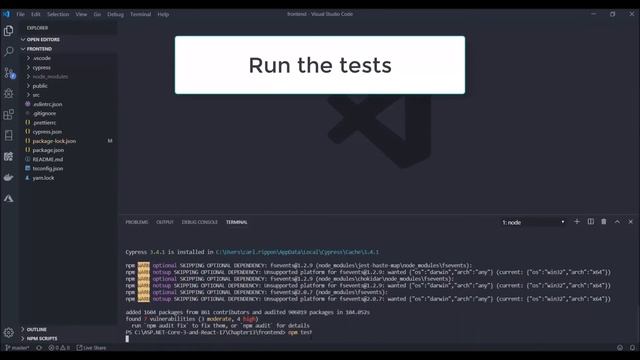
Task: Click the VS Code logo in title bar
Action: 6,14
